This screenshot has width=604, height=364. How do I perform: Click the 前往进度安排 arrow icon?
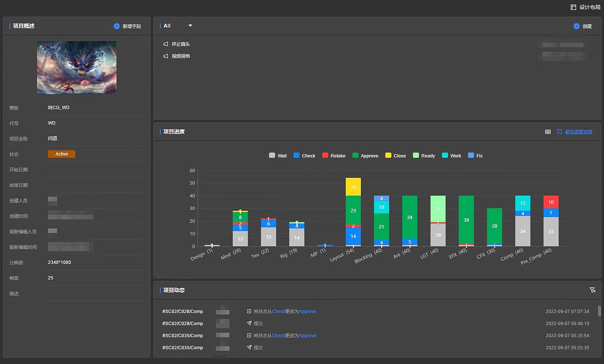tap(560, 132)
